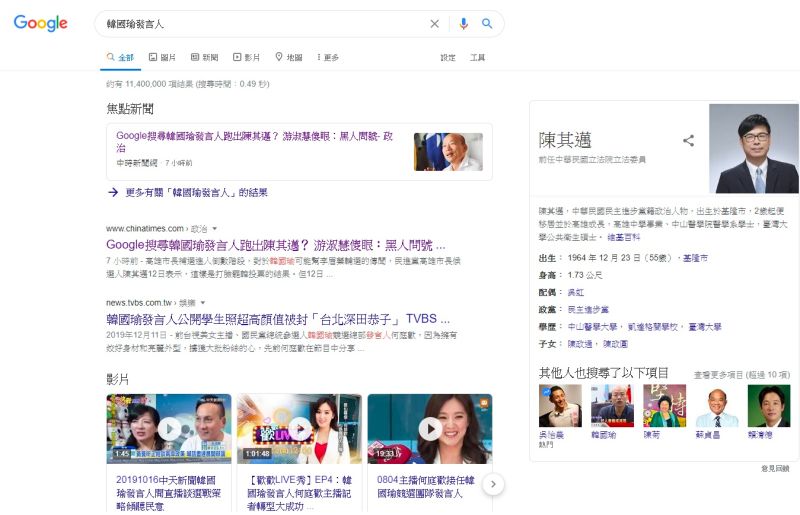Click the 陳其邁 portrait photo

pyautogui.click(x=754, y=149)
